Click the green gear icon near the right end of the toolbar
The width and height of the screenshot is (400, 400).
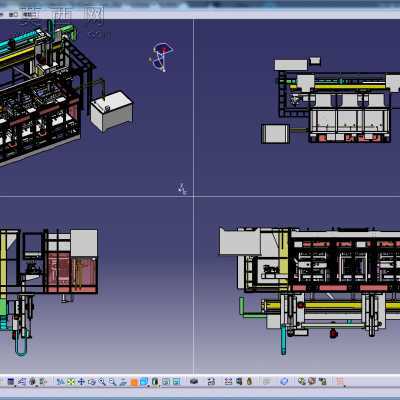pos(302,381)
